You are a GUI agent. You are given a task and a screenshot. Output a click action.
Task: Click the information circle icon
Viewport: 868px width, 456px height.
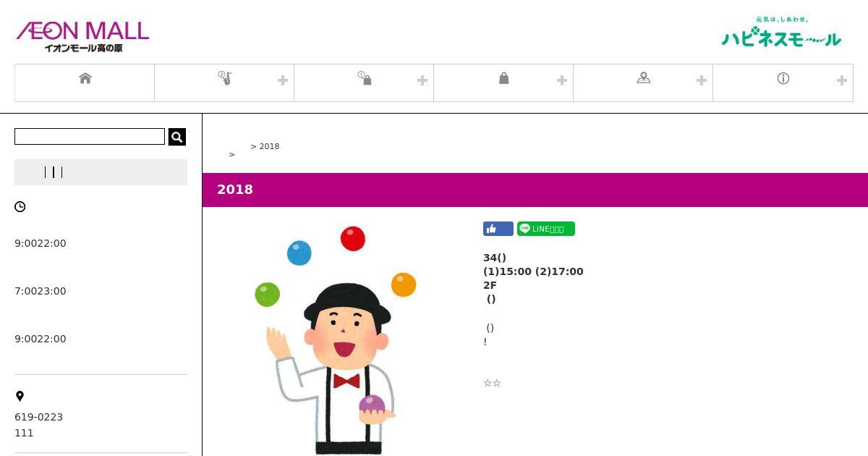coord(783,78)
